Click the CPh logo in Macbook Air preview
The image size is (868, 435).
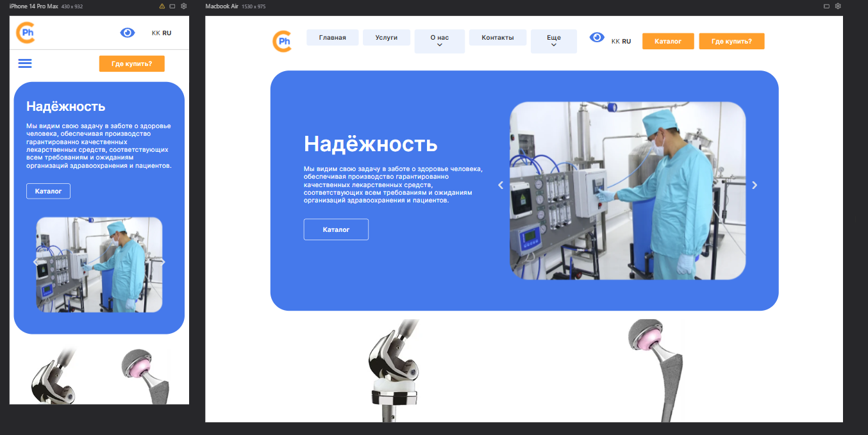point(282,41)
